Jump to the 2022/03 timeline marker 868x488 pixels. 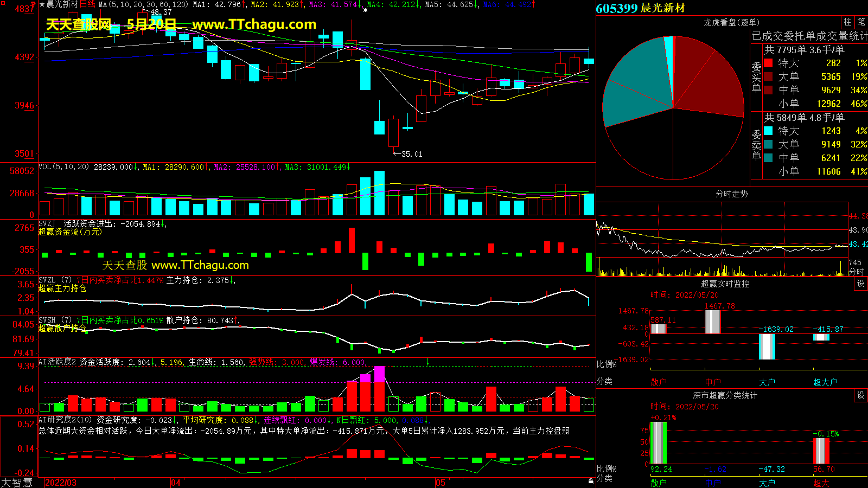(61, 483)
